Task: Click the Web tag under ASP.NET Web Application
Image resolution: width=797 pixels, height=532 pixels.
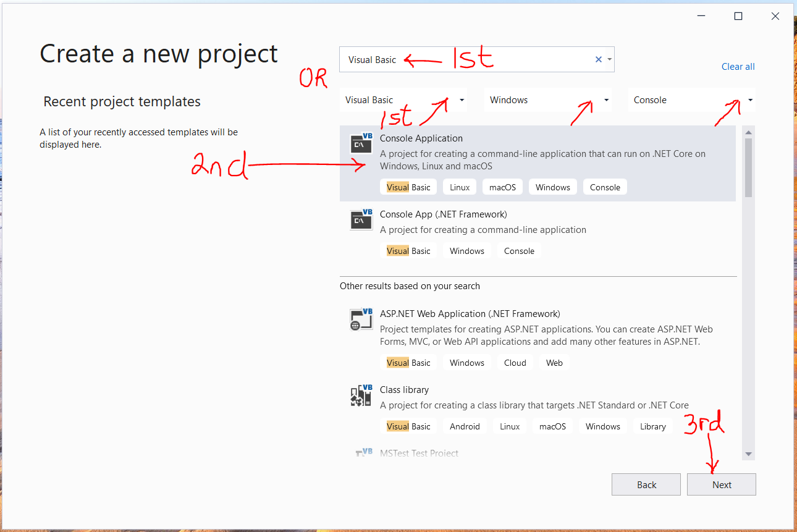Action: pyautogui.click(x=554, y=363)
